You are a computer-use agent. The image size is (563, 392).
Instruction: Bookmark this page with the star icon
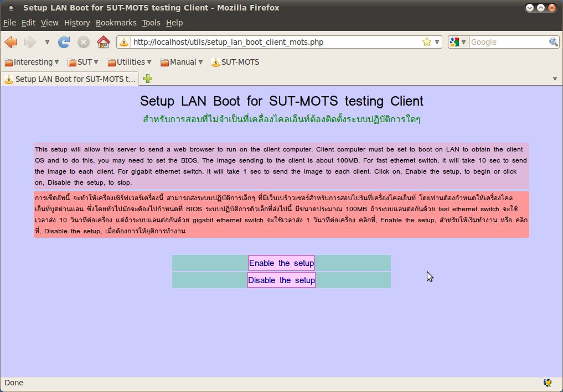[x=427, y=42]
